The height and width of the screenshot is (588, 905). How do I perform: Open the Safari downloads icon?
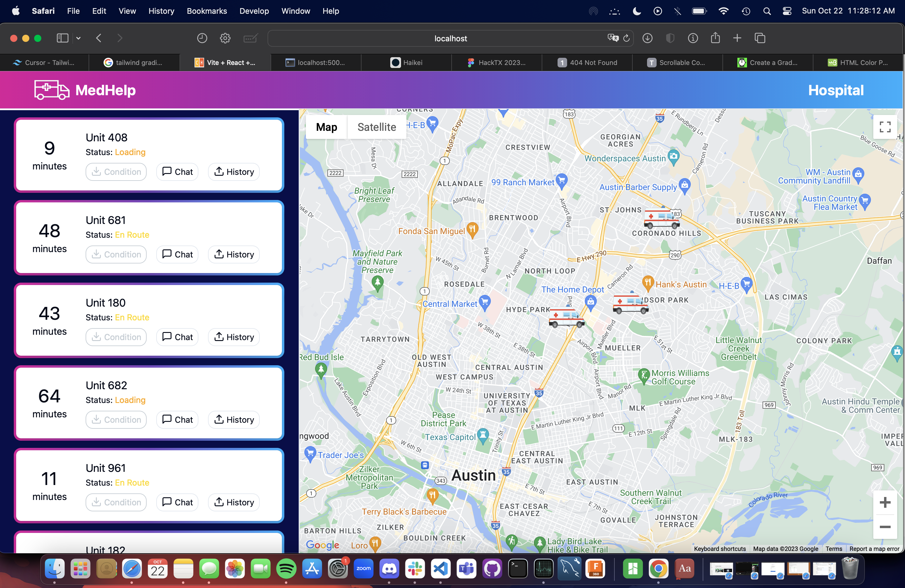[647, 38]
